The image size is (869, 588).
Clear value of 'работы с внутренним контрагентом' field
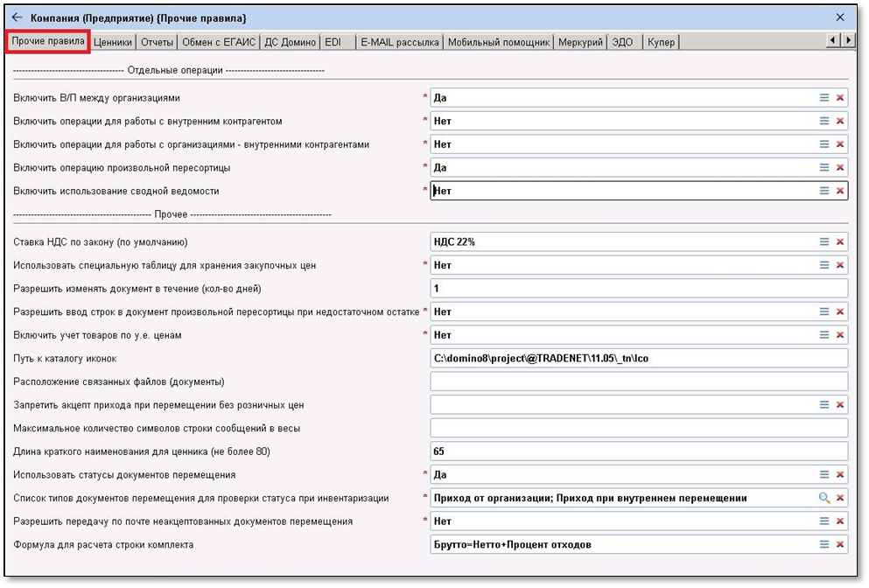(x=839, y=121)
